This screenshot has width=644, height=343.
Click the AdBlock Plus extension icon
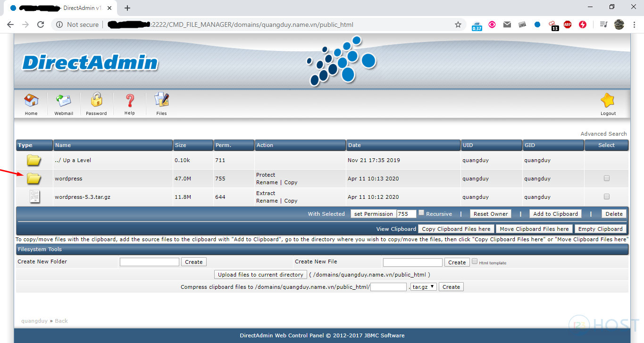click(568, 24)
